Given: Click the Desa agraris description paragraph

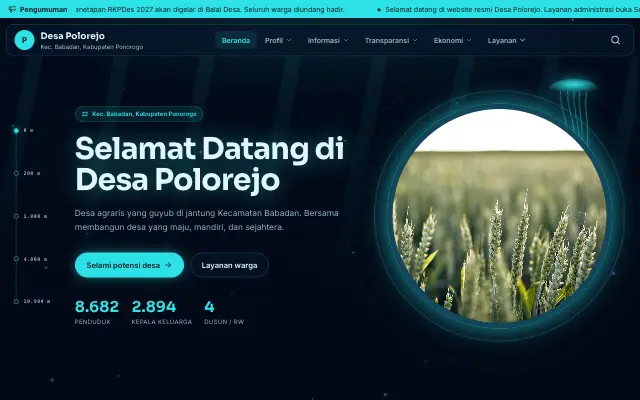Looking at the screenshot, I should click(x=207, y=220).
